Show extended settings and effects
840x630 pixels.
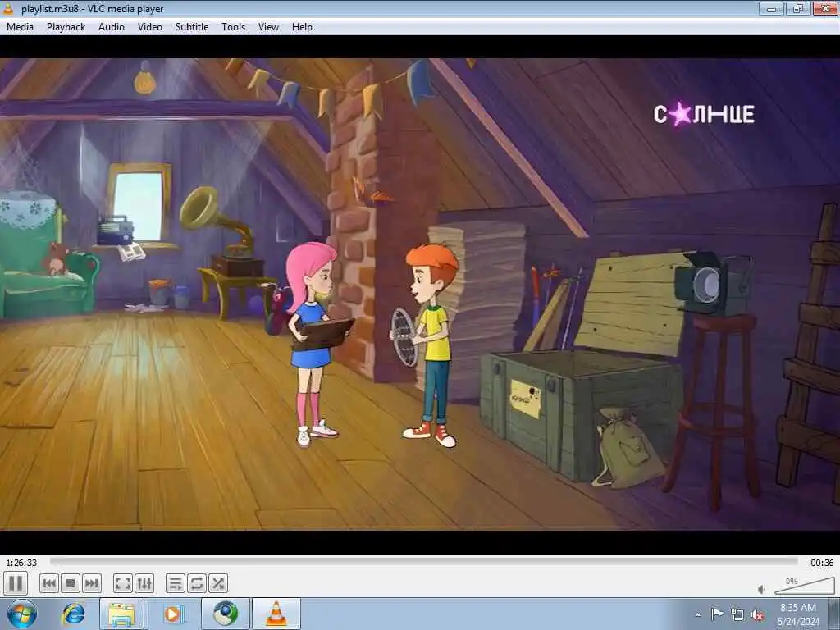click(144, 583)
